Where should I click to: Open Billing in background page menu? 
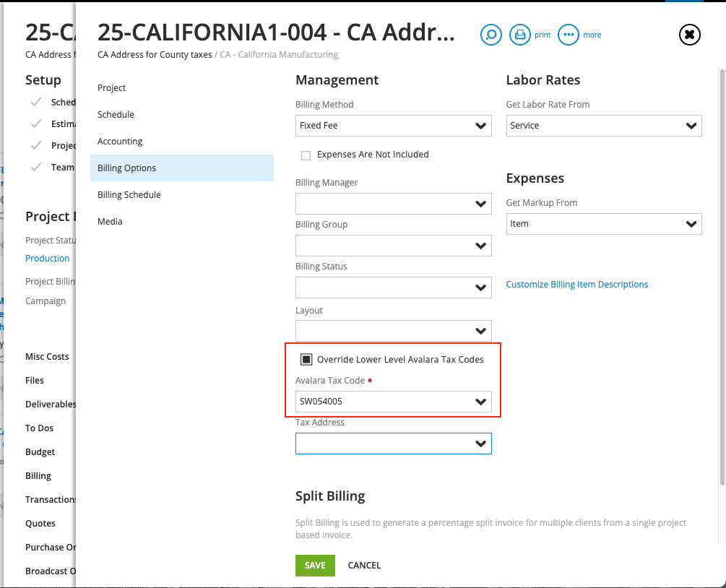tap(38, 476)
